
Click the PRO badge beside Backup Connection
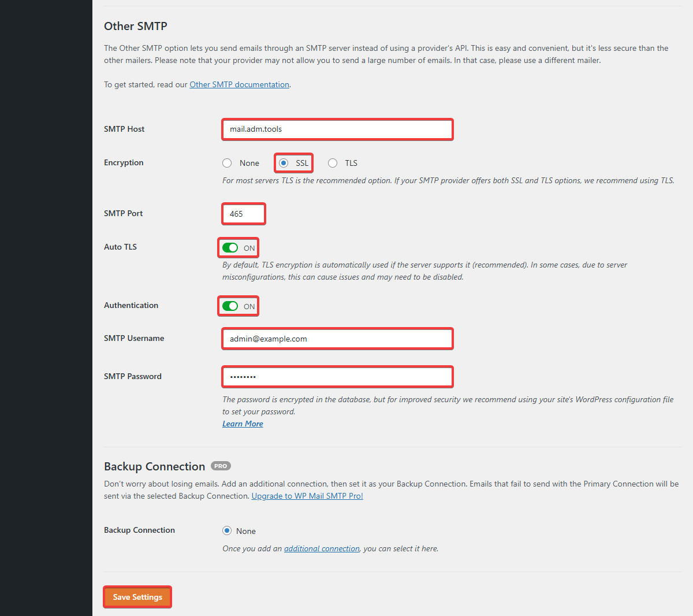click(x=221, y=466)
